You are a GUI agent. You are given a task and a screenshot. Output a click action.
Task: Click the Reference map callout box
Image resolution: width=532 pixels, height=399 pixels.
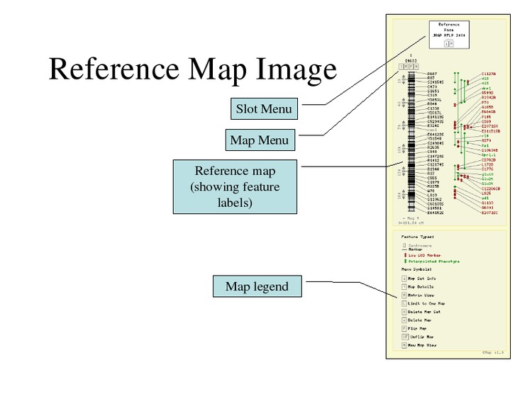coord(235,187)
